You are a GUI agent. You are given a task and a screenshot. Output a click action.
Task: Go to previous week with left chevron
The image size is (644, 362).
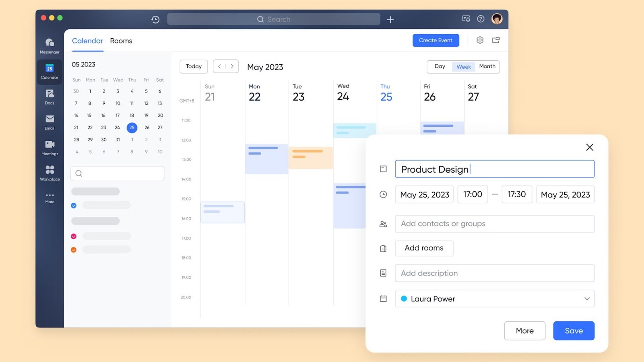pyautogui.click(x=220, y=66)
